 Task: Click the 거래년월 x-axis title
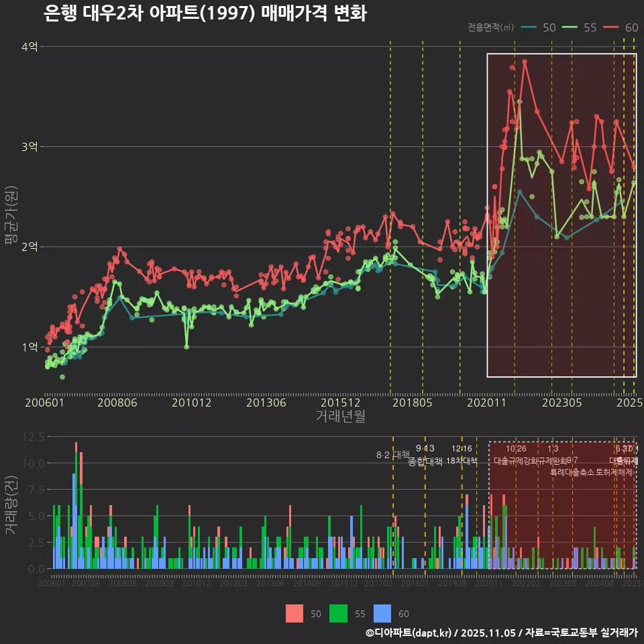pos(340,417)
